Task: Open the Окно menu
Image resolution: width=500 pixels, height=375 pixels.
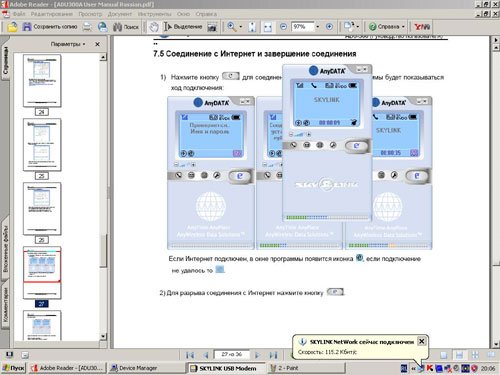Action: [183, 14]
